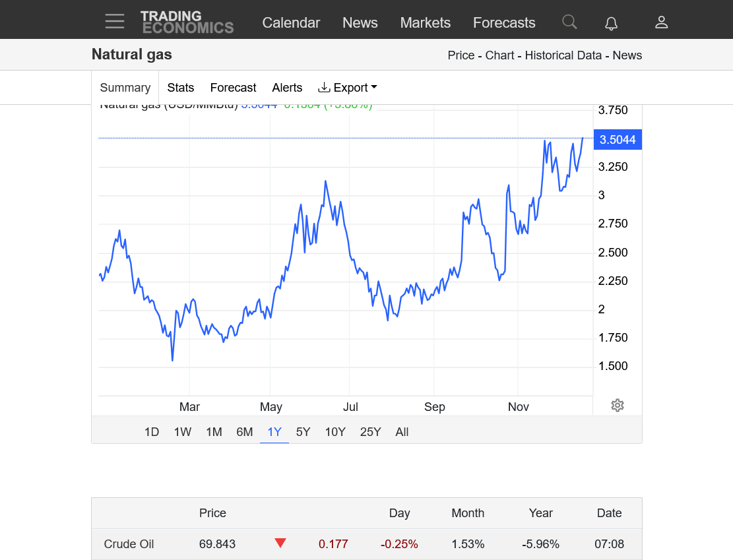Click the Forecasts navigation link

pyautogui.click(x=504, y=22)
